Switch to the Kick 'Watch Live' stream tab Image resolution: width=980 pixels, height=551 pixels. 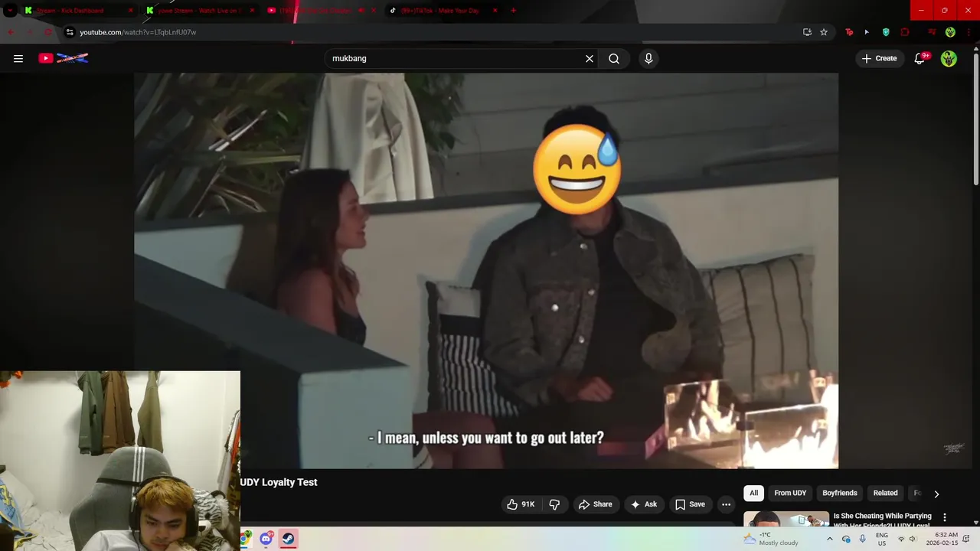199,11
